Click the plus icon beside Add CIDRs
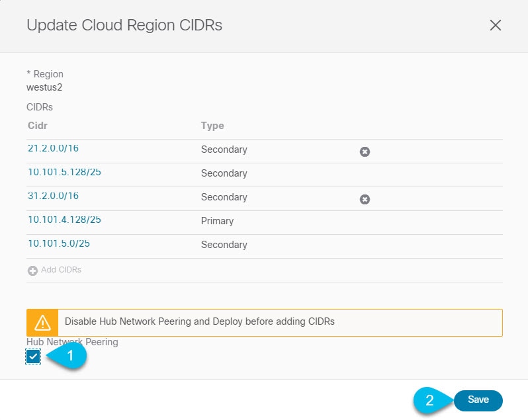The height and width of the screenshot is (420, 528). coord(32,271)
